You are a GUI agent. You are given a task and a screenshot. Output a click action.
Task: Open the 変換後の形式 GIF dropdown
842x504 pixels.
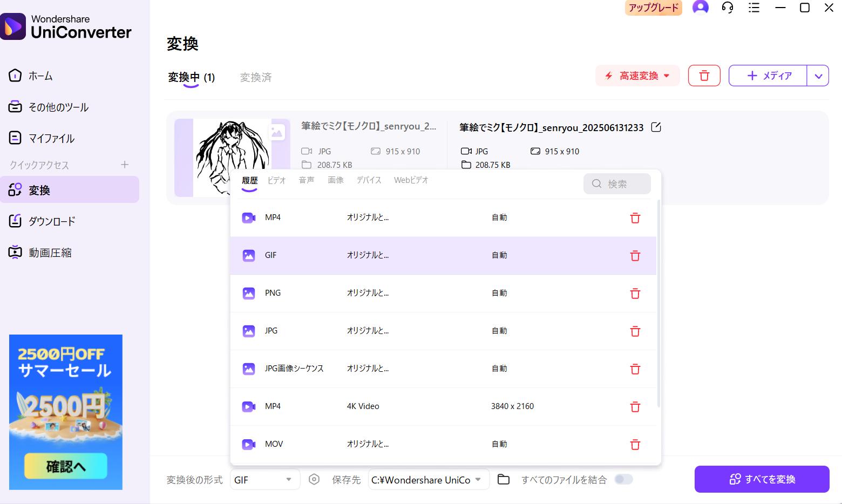[264, 480]
